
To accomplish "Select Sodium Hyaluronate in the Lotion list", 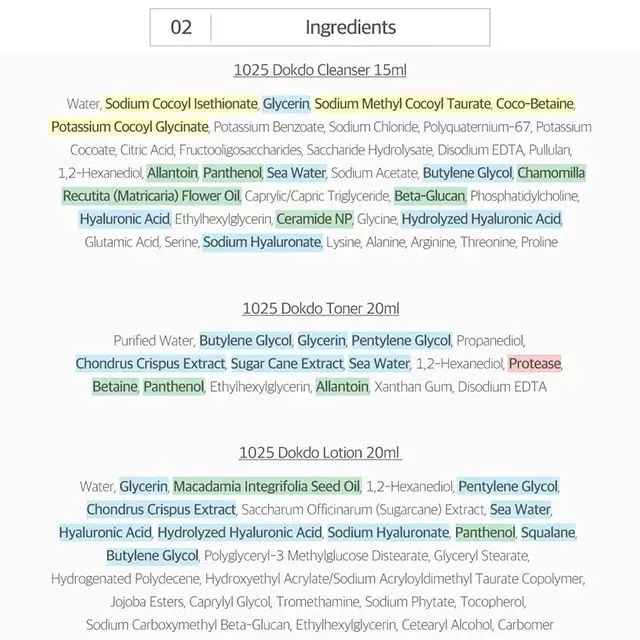I will (x=388, y=532).
